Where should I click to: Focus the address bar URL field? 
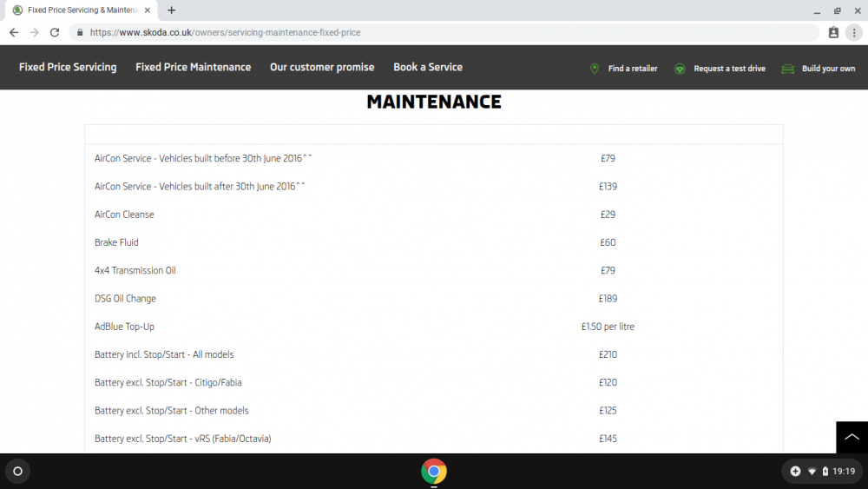coord(443,33)
